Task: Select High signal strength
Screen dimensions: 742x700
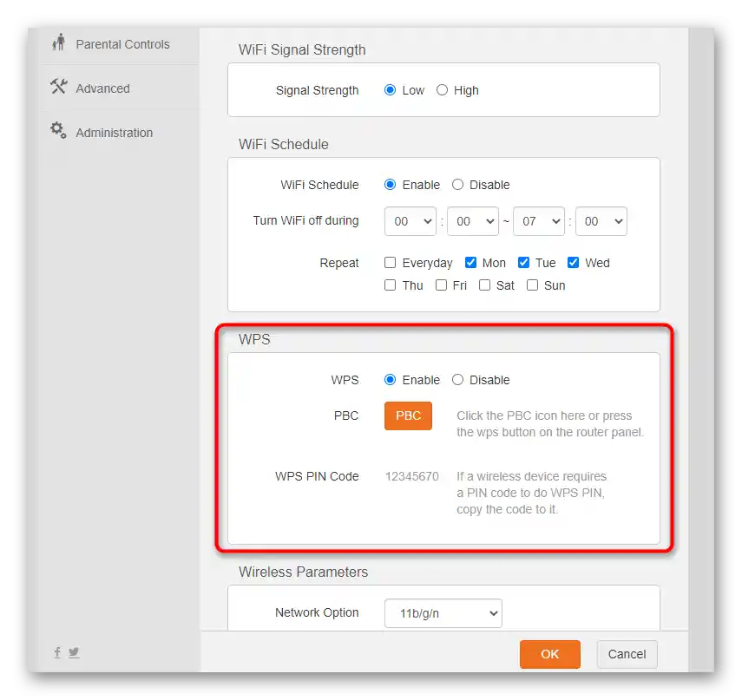Action: point(442,90)
